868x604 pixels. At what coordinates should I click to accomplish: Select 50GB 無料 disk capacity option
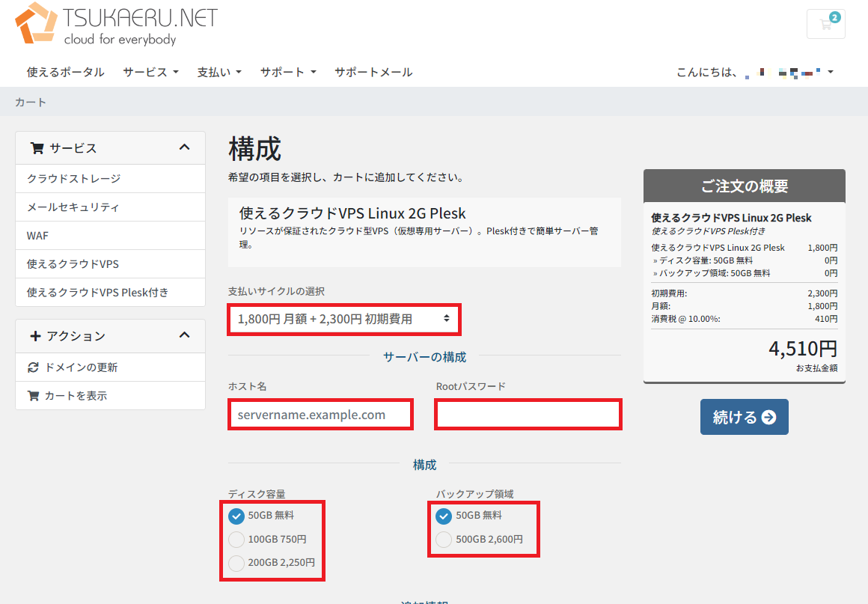tap(236, 516)
